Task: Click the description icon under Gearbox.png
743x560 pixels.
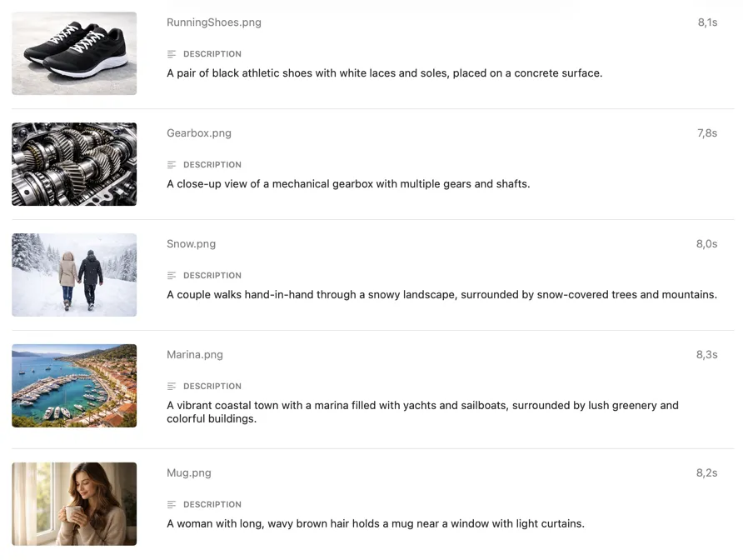Action: (x=172, y=164)
